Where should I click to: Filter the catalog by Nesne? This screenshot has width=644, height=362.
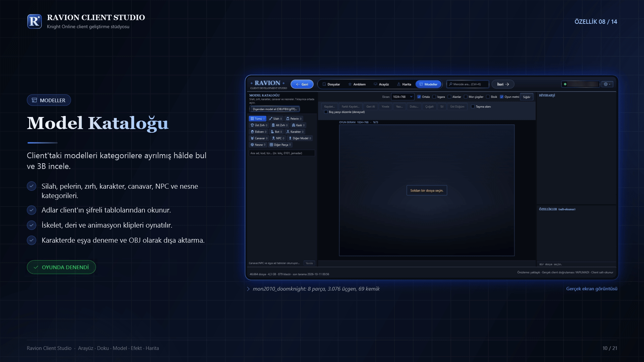(258, 145)
